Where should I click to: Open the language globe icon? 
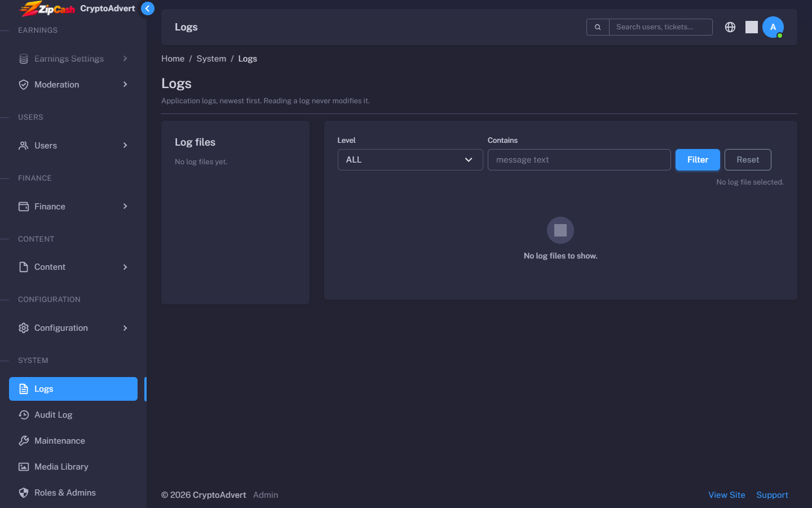pyautogui.click(x=730, y=27)
